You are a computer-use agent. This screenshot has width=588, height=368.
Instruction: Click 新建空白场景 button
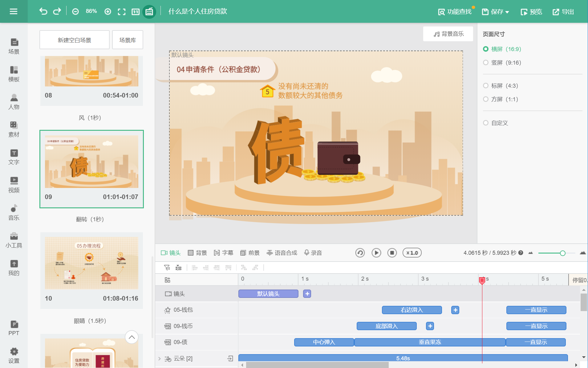pos(75,40)
